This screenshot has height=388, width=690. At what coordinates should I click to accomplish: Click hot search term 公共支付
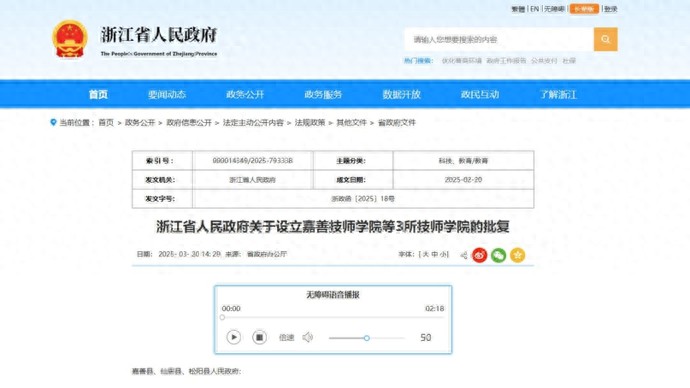pos(544,61)
